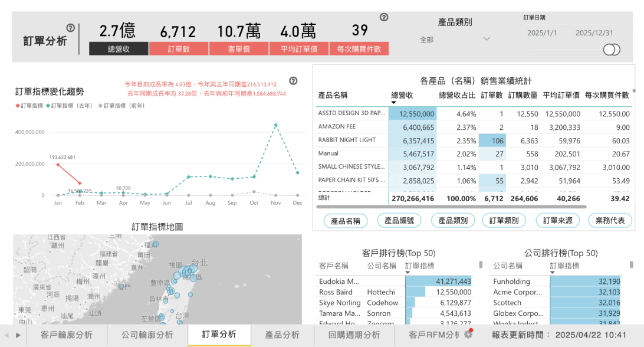
Task: Click the product table horizontal scrollbar
Action: pyautogui.click(x=452, y=207)
